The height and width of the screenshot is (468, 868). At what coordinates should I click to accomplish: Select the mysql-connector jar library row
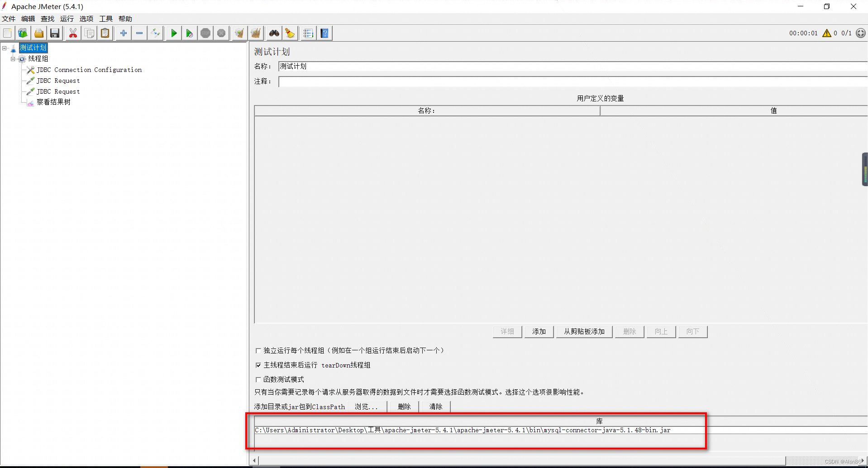(561, 430)
